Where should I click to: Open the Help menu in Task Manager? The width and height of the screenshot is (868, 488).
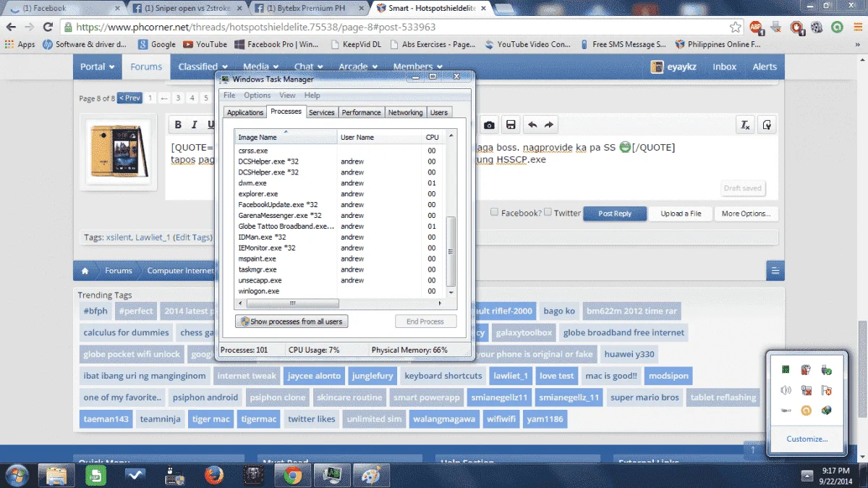(x=312, y=95)
